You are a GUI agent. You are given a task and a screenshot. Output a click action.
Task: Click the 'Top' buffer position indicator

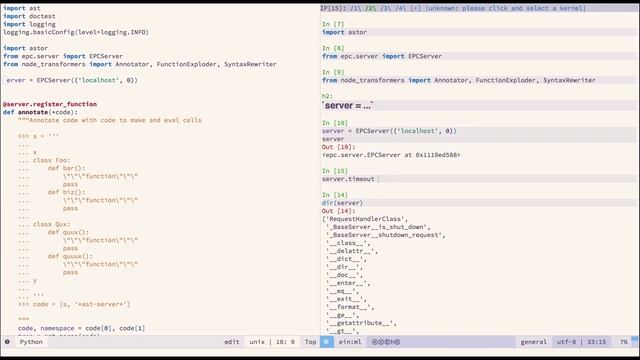(x=311, y=342)
